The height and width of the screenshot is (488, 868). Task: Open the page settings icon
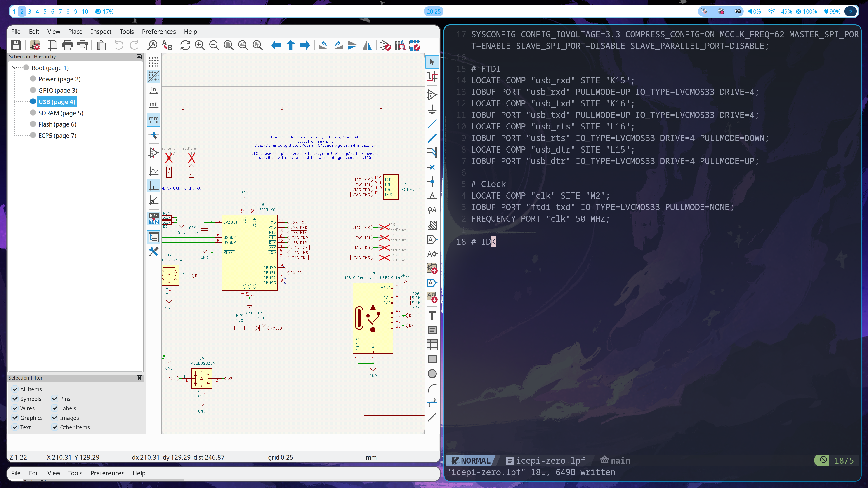coord(53,45)
